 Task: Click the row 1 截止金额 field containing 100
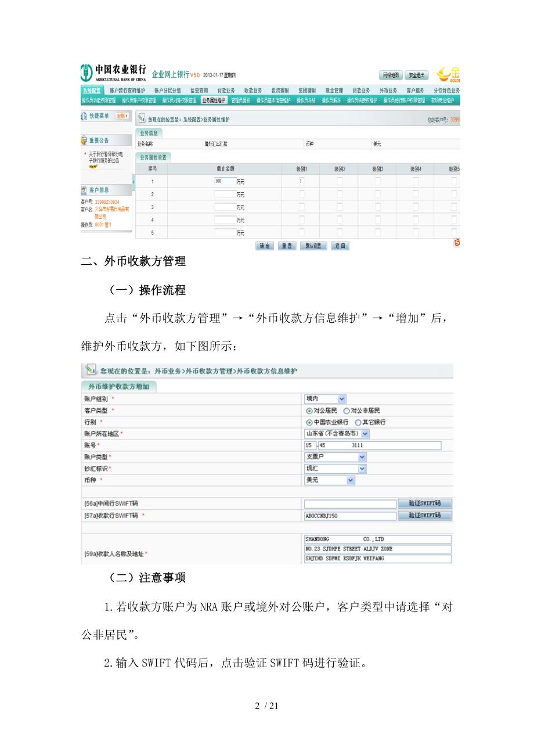(225, 181)
